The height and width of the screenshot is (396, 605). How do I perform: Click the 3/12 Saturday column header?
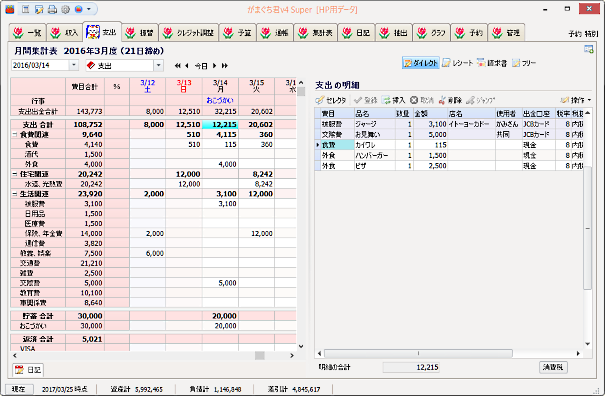coord(147,86)
